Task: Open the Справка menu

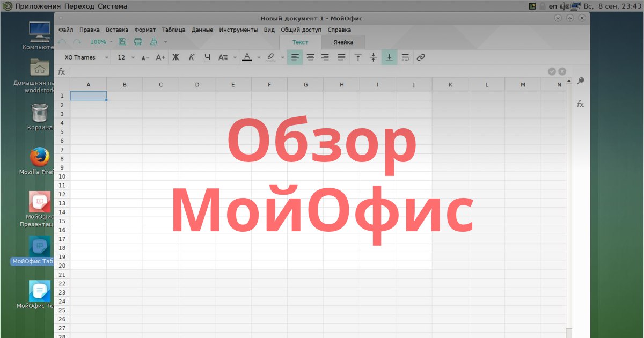Action: coord(339,30)
